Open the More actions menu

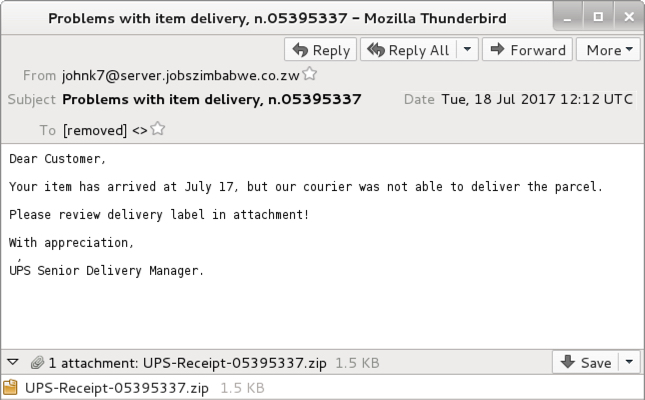608,50
